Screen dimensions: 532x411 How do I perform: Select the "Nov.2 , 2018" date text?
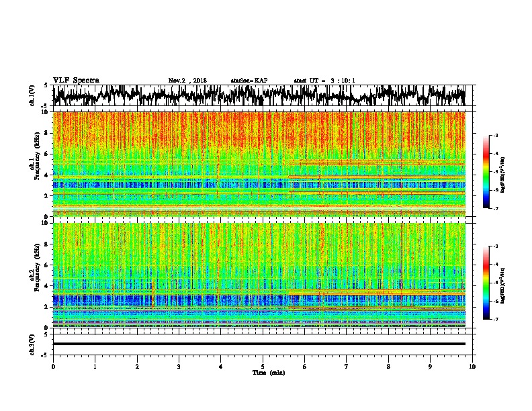point(187,81)
